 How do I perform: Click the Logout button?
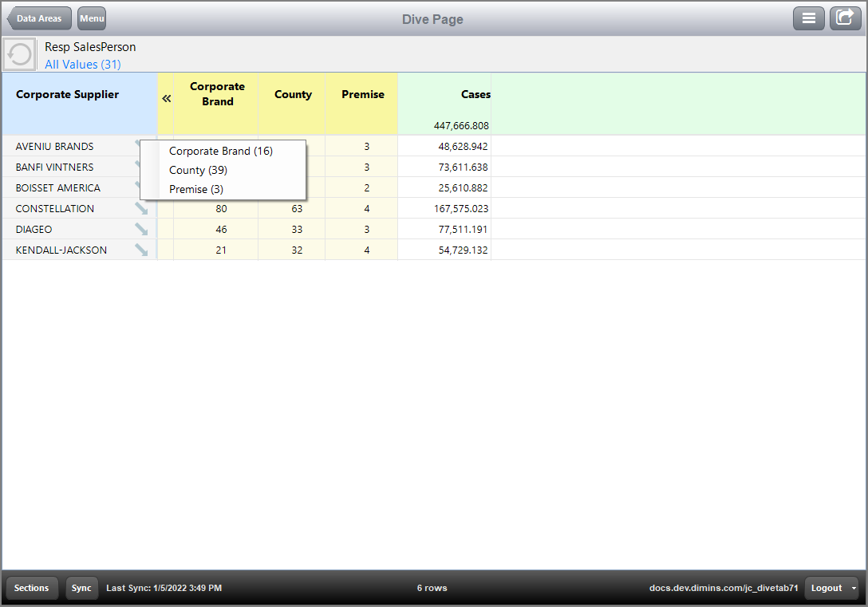(827, 588)
